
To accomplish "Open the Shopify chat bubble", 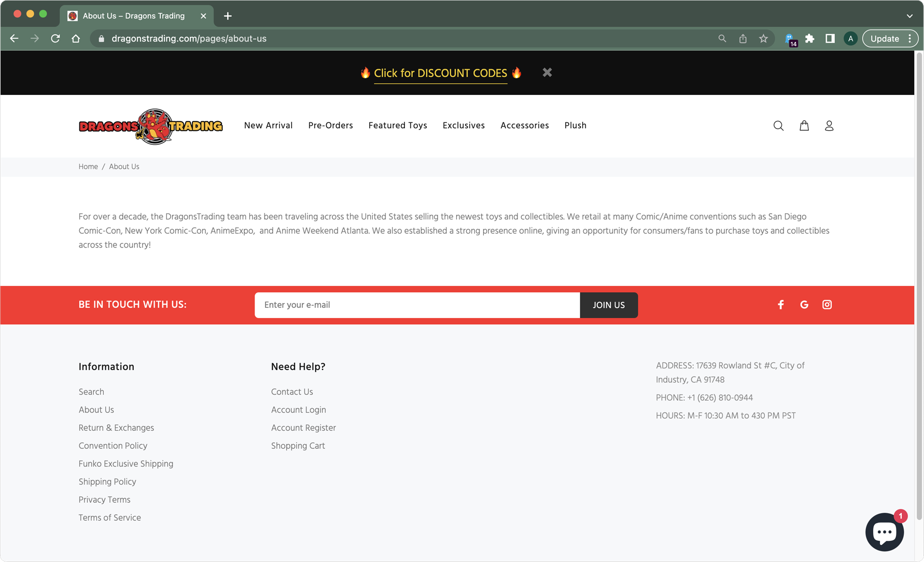I will (885, 532).
